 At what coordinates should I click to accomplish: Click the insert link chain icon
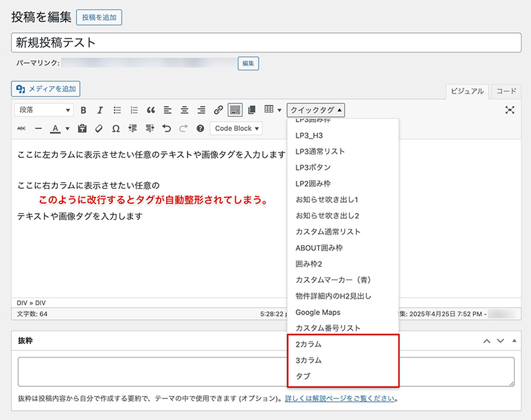click(218, 110)
